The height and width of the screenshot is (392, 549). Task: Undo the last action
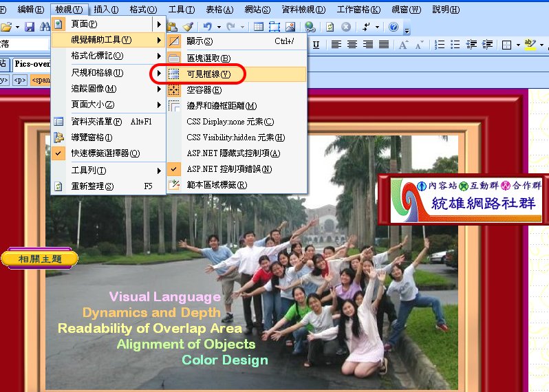tap(208, 27)
